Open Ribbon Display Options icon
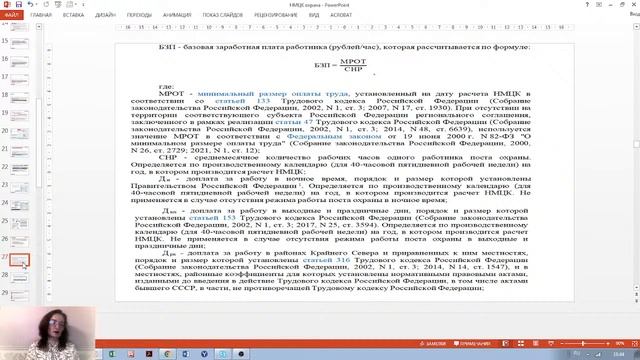 599,4
